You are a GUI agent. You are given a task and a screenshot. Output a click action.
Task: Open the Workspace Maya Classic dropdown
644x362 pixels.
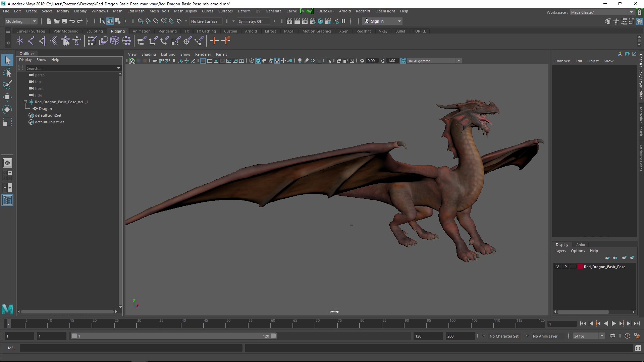click(x=602, y=12)
